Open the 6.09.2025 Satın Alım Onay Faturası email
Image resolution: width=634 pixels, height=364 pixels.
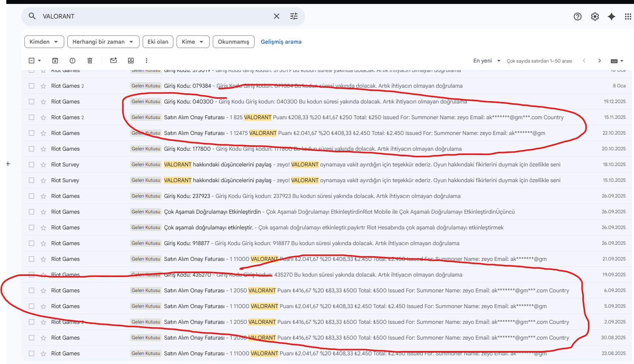[327, 290]
